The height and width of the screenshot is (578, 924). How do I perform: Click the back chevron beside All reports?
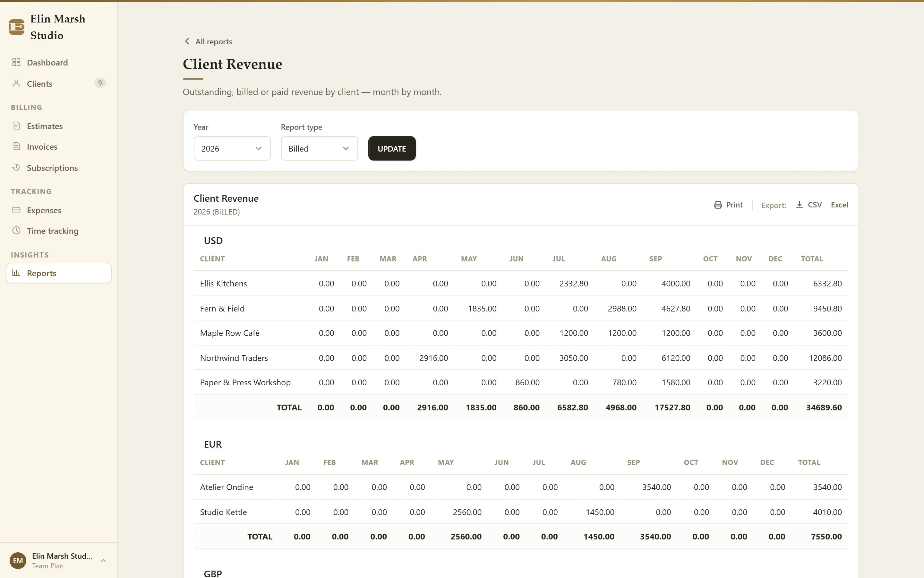pos(187,41)
